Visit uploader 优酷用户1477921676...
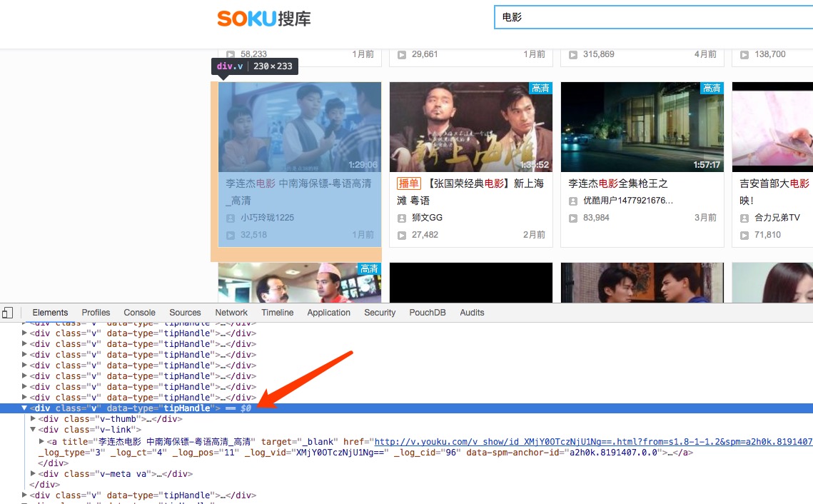The image size is (813, 504). [628, 201]
